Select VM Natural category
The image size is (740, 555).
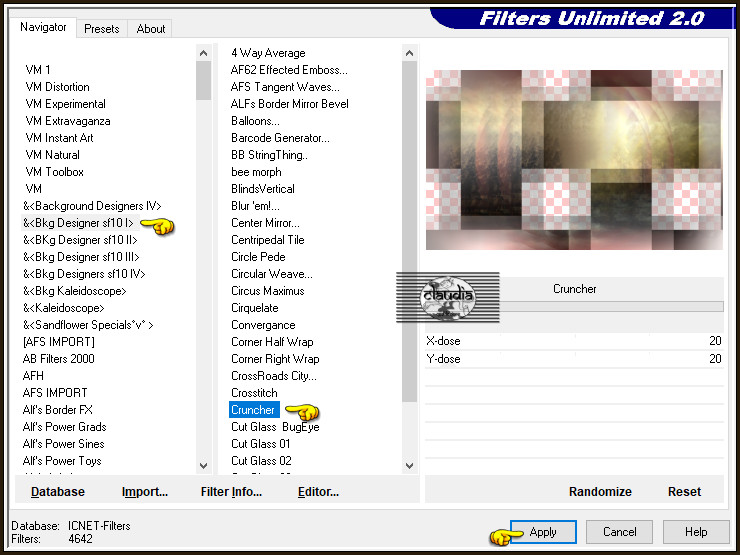(x=52, y=155)
